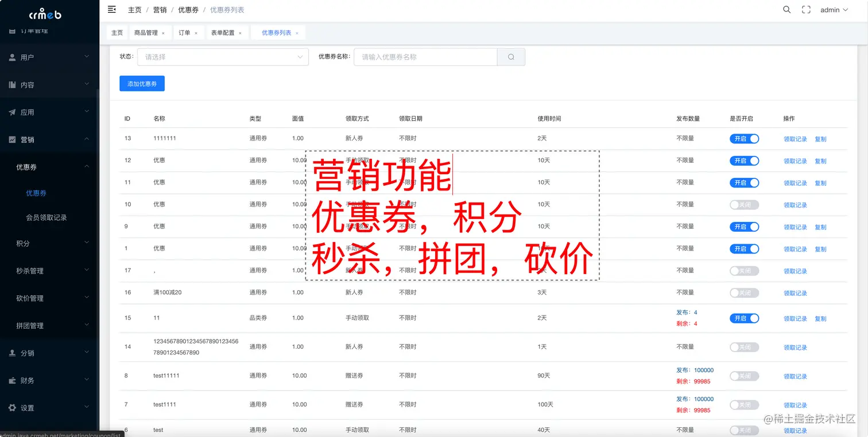Open global search with the magnifier icon
This screenshot has height=437, width=868.
click(x=786, y=9)
